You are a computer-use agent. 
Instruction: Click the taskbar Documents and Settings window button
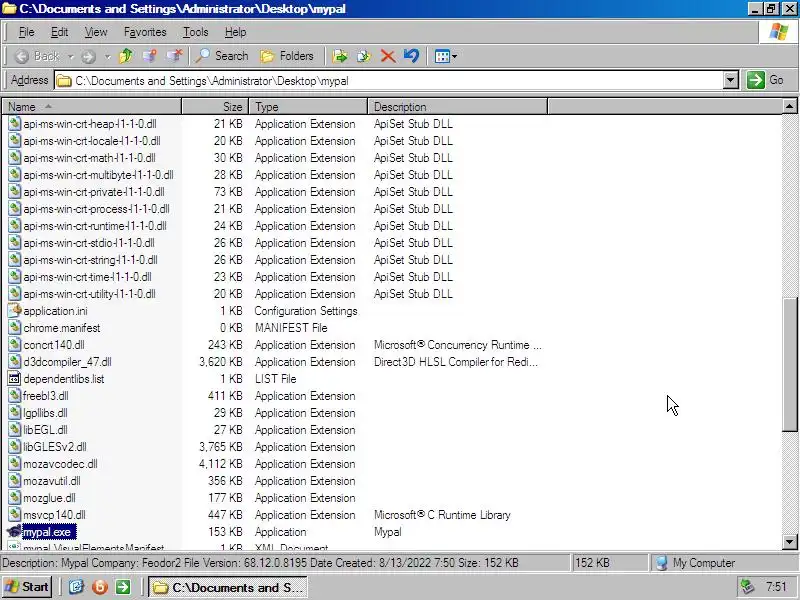click(228, 587)
